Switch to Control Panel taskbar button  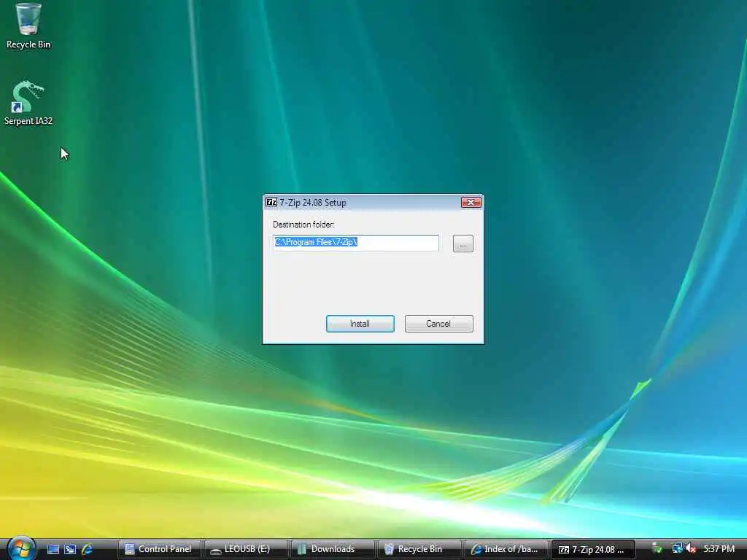(x=159, y=549)
